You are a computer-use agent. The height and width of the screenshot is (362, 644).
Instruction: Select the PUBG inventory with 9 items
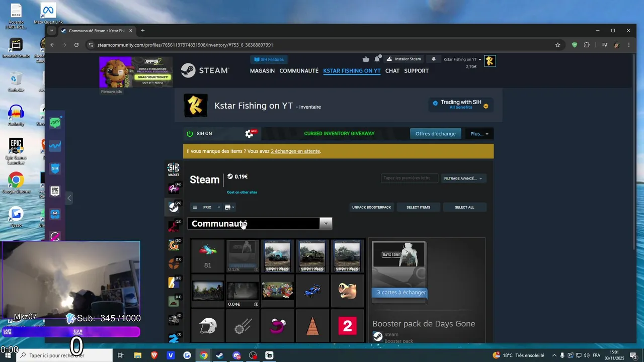click(174, 320)
